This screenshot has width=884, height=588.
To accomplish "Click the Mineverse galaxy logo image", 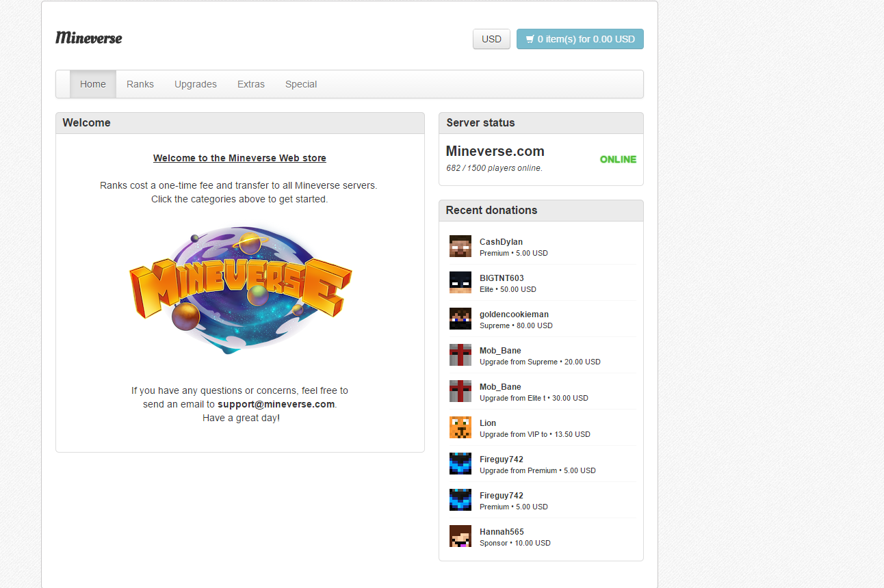I will tap(240, 291).
